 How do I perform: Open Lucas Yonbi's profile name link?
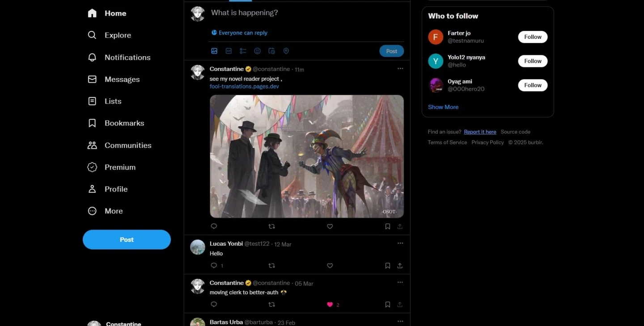(226, 243)
